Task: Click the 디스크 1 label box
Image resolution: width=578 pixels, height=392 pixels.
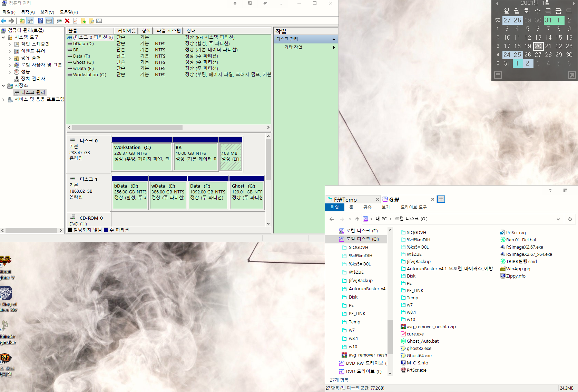Action: (x=89, y=192)
